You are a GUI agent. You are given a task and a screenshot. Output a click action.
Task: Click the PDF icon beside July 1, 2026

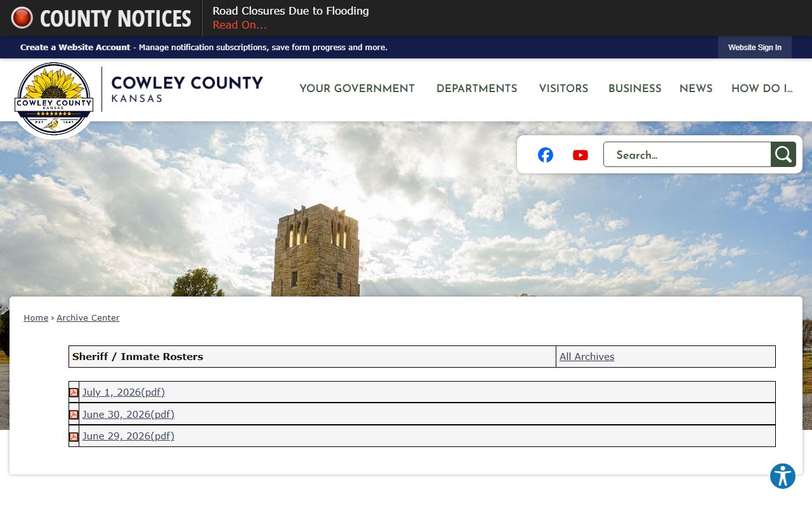[74, 392]
